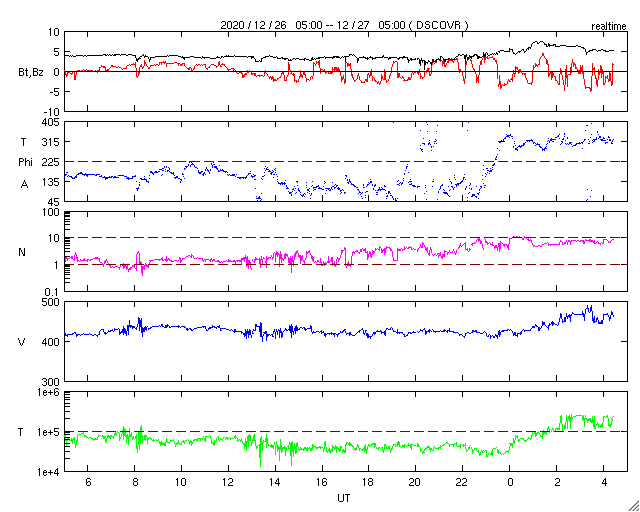The width and height of the screenshot is (640, 512).
Task: Click the '100' tick on density panel
Action: (51, 212)
